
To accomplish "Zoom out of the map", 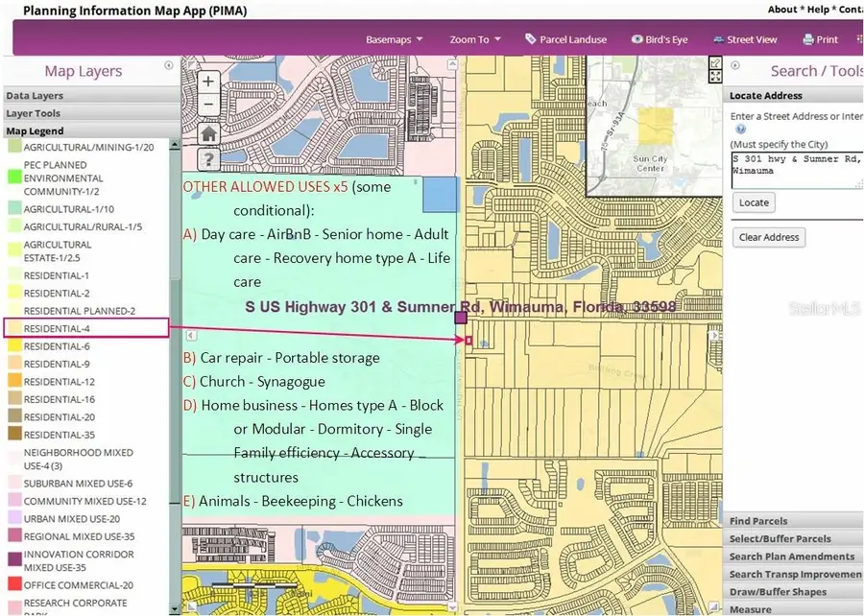I will pyautogui.click(x=208, y=104).
